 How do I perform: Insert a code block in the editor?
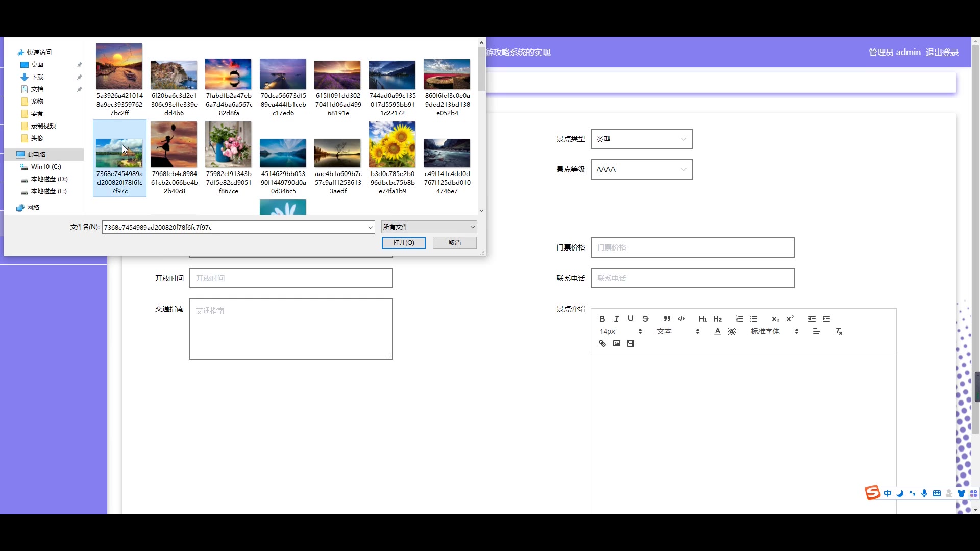pyautogui.click(x=681, y=319)
